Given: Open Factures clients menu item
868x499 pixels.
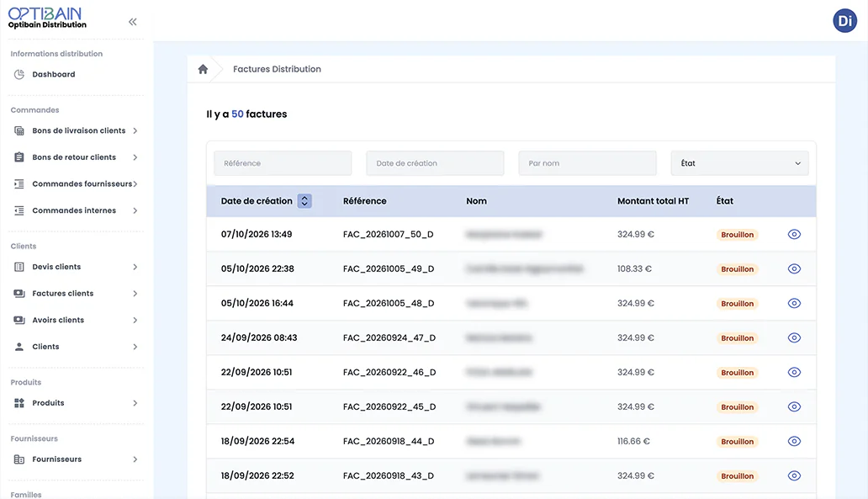Looking at the screenshot, I should coord(62,294).
